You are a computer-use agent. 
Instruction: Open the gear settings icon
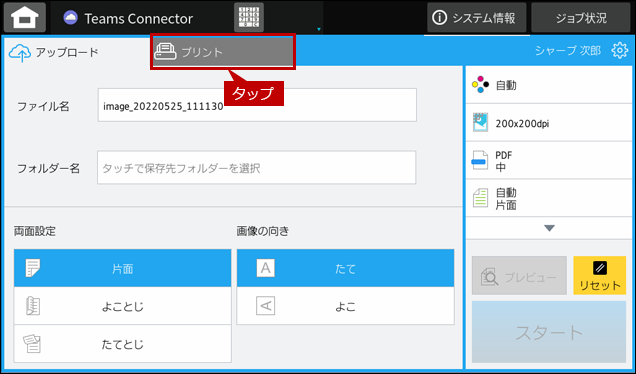coord(619,50)
